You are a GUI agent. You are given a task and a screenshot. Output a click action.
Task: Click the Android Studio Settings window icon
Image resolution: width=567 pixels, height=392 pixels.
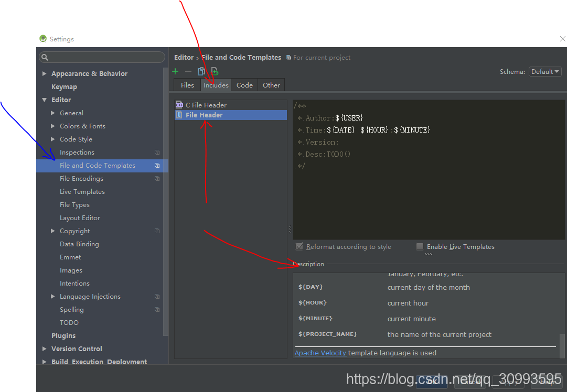point(43,39)
